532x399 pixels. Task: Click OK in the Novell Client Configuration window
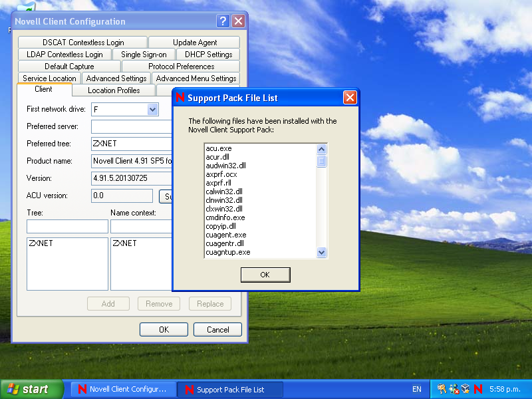pyautogui.click(x=164, y=329)
